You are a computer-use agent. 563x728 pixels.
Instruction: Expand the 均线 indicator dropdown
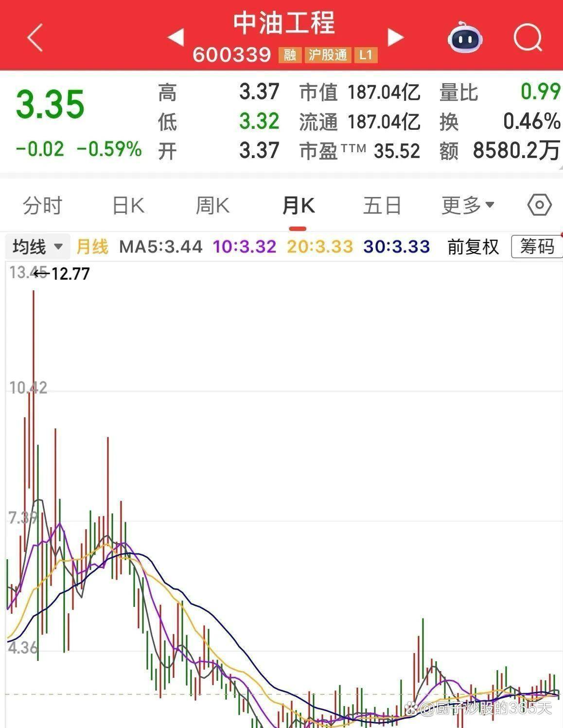[38, 247]
